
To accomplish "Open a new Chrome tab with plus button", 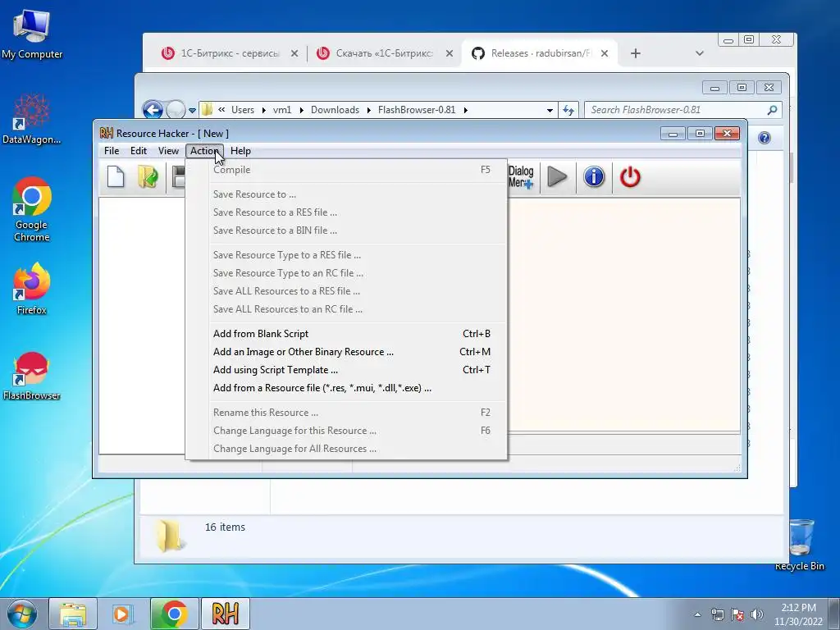I will [x=636, y=53].
